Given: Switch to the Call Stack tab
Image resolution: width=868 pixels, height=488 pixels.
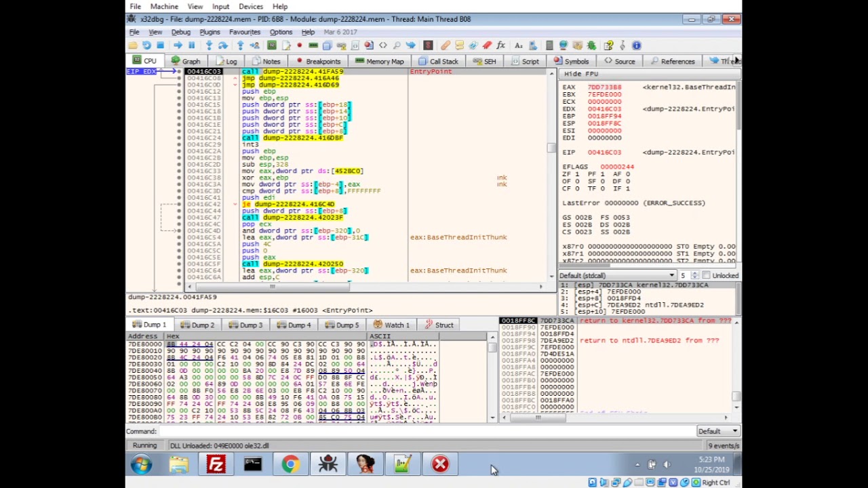Looking at the screenshot, I should pos(438,61).
